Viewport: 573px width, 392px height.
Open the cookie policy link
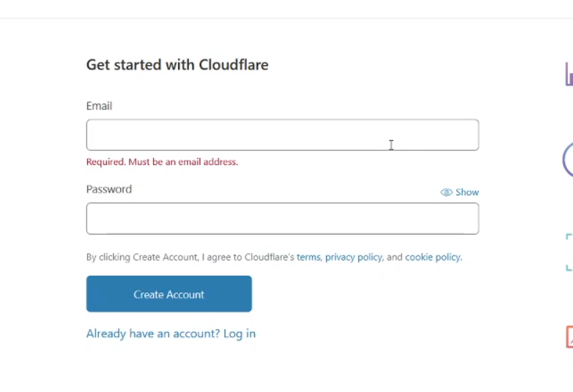pyautogui.click(x=433, y=258)
